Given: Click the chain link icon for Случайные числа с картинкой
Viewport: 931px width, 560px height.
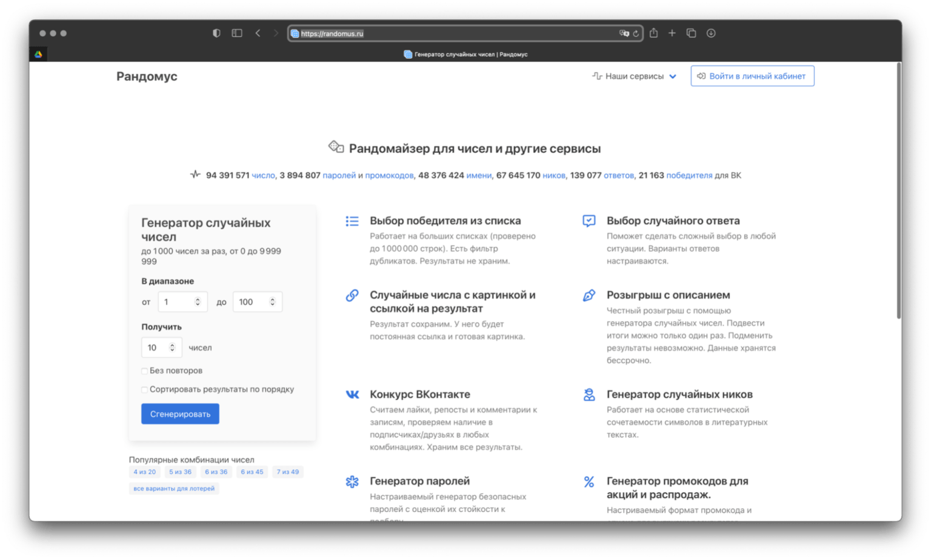Looking at the screenshot, I should (352, 295).
